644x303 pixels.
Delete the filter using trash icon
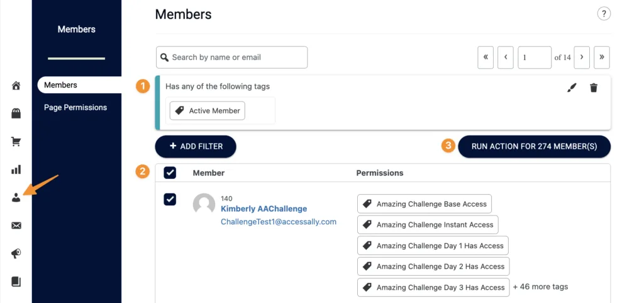[x=594, y=88]
